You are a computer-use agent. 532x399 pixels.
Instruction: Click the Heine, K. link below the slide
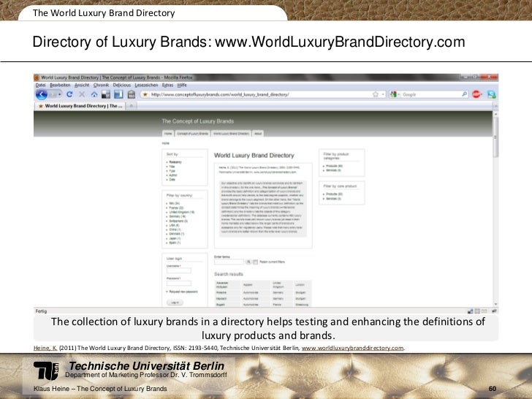point(45,348)
